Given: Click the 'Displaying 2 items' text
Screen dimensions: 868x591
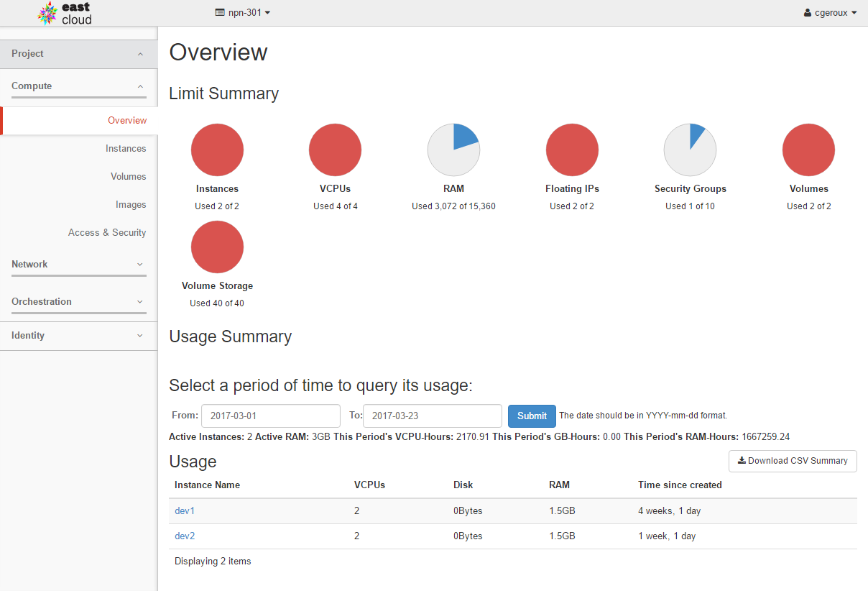Looking at the screenshot, I should pos(213,562).
